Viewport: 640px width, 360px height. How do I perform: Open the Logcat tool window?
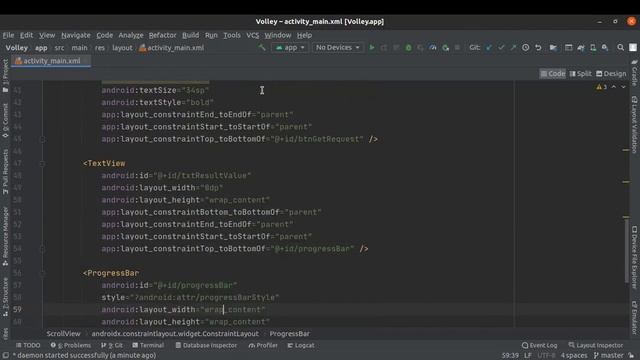(301, 345)
